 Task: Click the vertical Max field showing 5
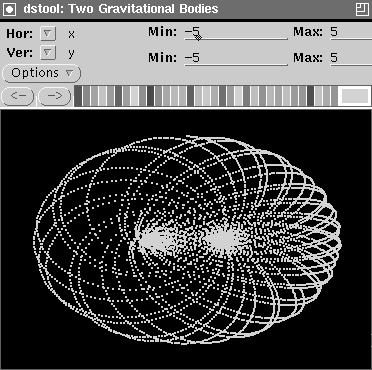351,58
